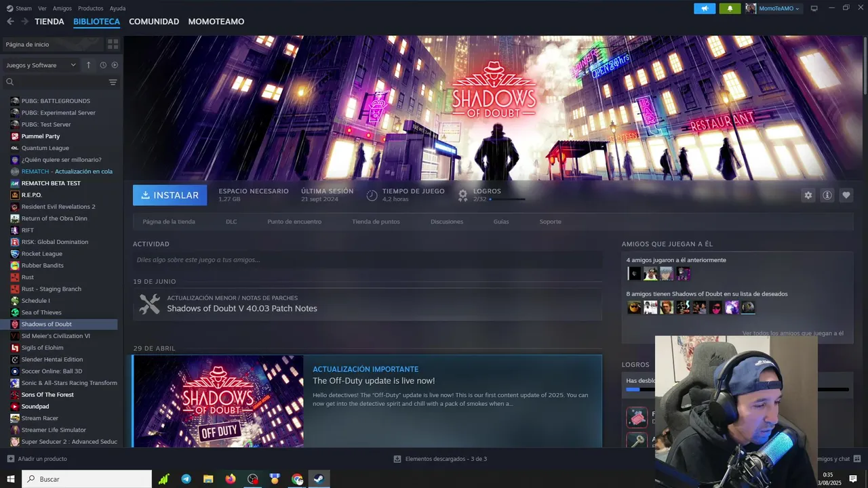Select PUBG: BATTLEGROUNDS in the game list
The image size is (868, 488).
56,101
